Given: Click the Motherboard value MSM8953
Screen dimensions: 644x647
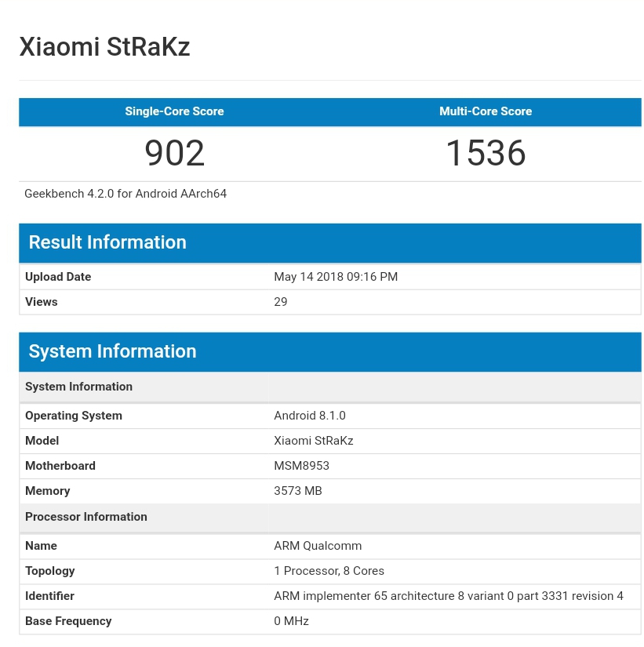Looking at the screenshot, I should (302, 466).
